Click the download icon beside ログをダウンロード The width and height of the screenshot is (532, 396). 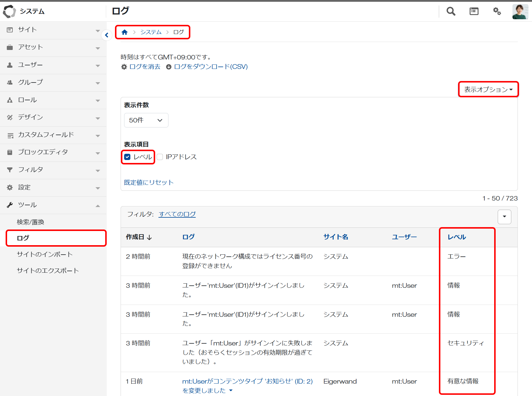coord(169,67)
